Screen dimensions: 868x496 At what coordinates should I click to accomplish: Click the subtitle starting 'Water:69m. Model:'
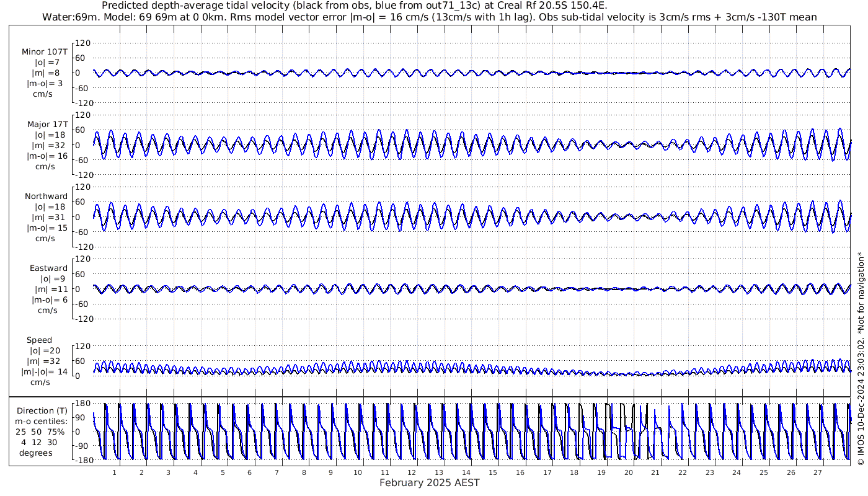tap(429, 17)
